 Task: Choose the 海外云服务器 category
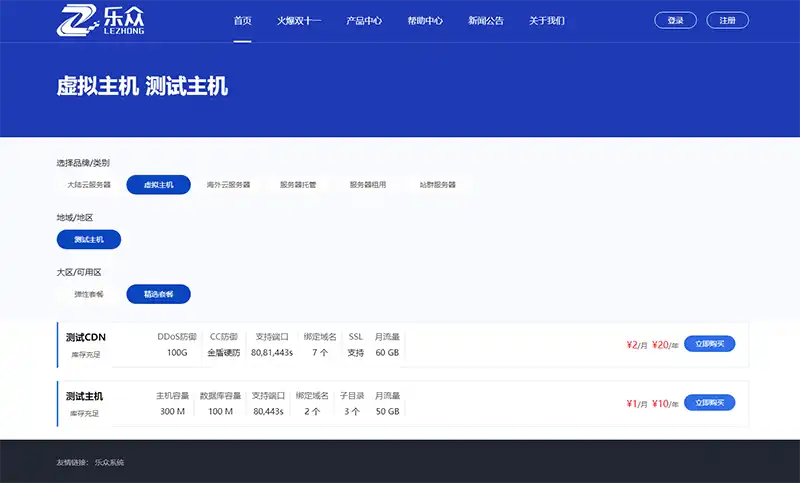click(228, 185)
